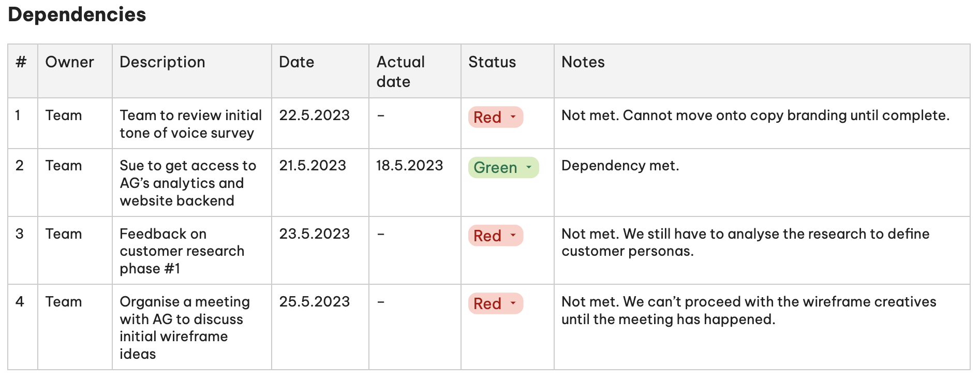The image size is (980, 379).
Task: Select the description about tone of voice survey
Action: [x=190, y=124]
